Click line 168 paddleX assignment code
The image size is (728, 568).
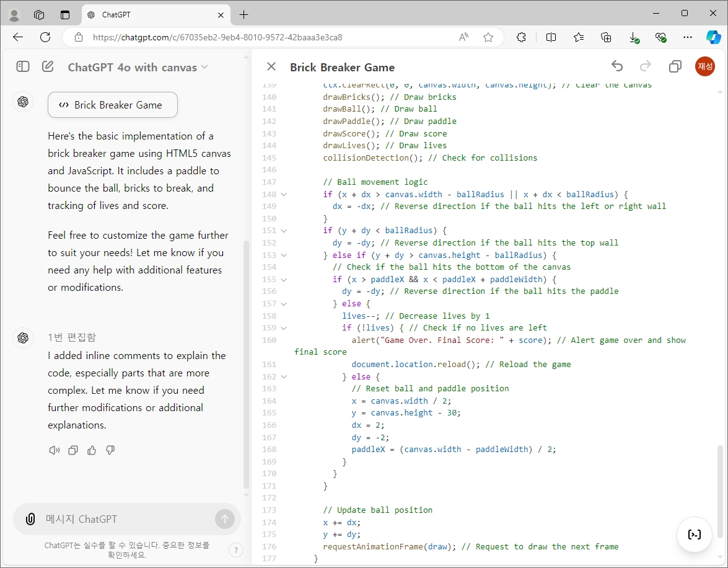[x=454, y=450]
